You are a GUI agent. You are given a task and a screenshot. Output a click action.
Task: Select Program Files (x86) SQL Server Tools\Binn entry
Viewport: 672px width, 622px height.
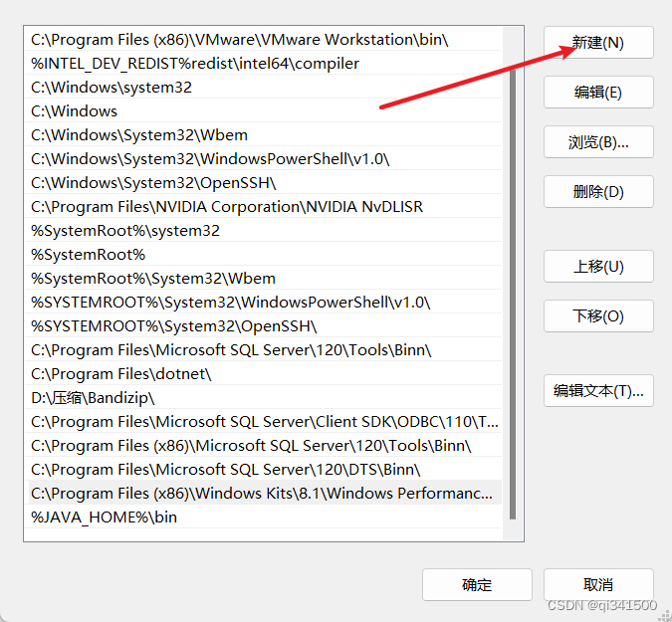pyautogui.click(x=263, y=446)
